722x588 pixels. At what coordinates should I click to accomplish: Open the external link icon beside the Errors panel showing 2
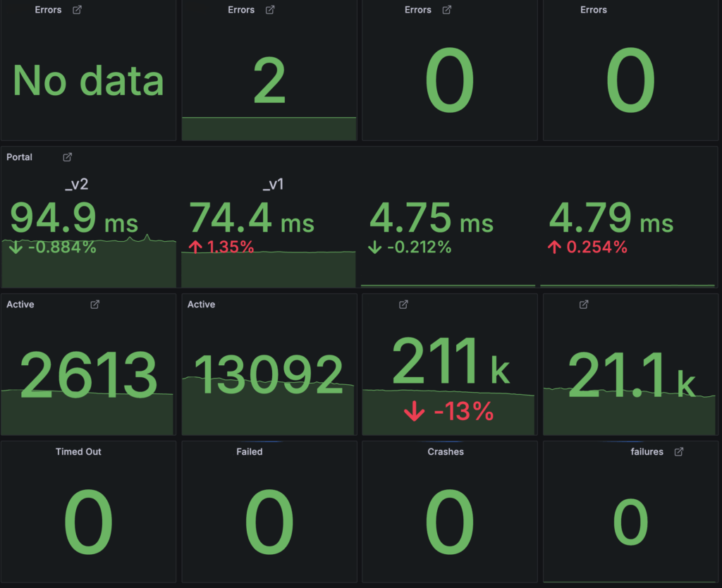269,10
